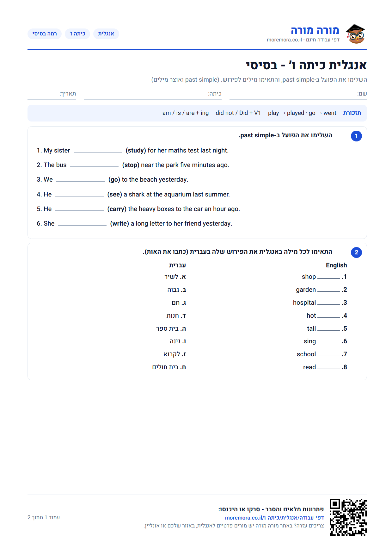This screenshot has height=555, width=392.
Task: Click the Hebrew word ז. לקרוא
Action: pos(175,354)
